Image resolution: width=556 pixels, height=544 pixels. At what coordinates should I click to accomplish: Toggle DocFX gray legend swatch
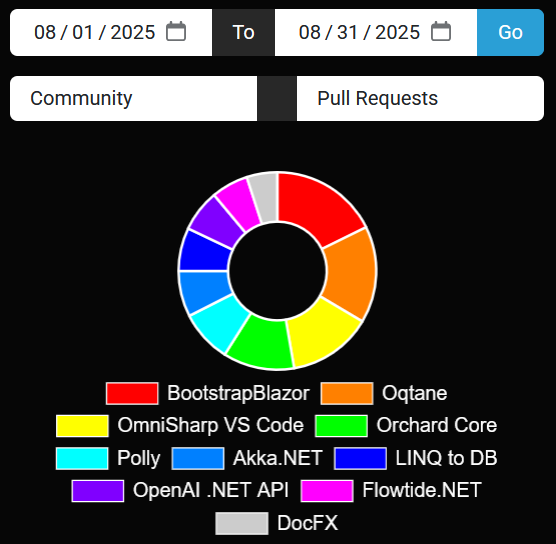click(x=242, y=523)
